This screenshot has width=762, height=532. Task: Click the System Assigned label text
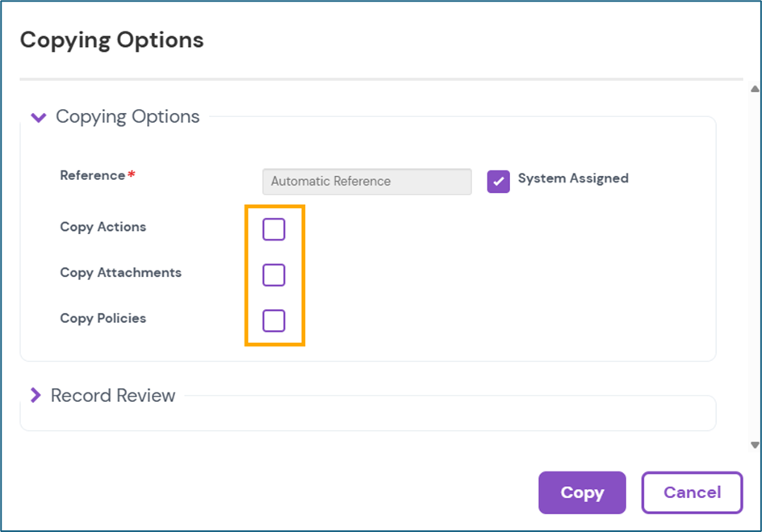(573, 178)
